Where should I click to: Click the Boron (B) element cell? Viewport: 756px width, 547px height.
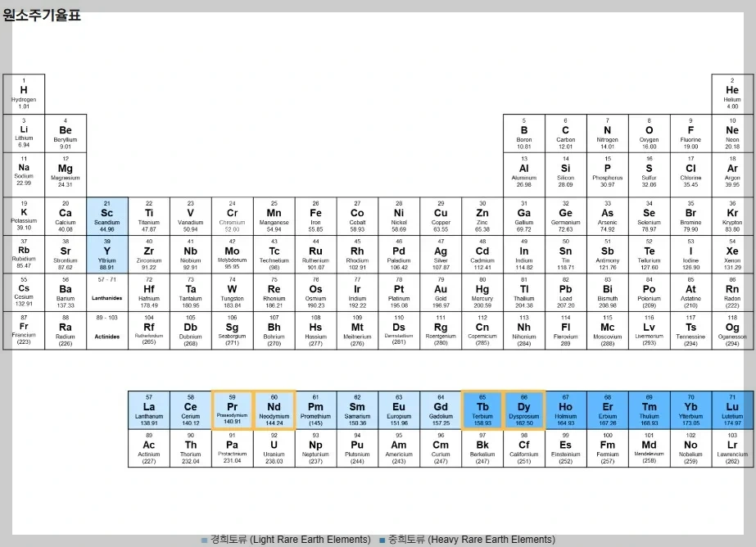[524, 133]
